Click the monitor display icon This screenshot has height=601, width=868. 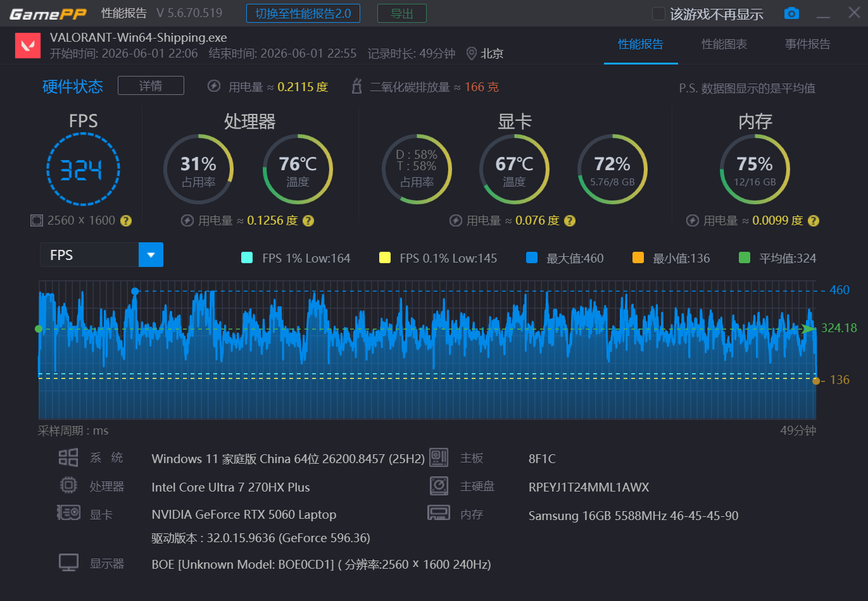68,562
